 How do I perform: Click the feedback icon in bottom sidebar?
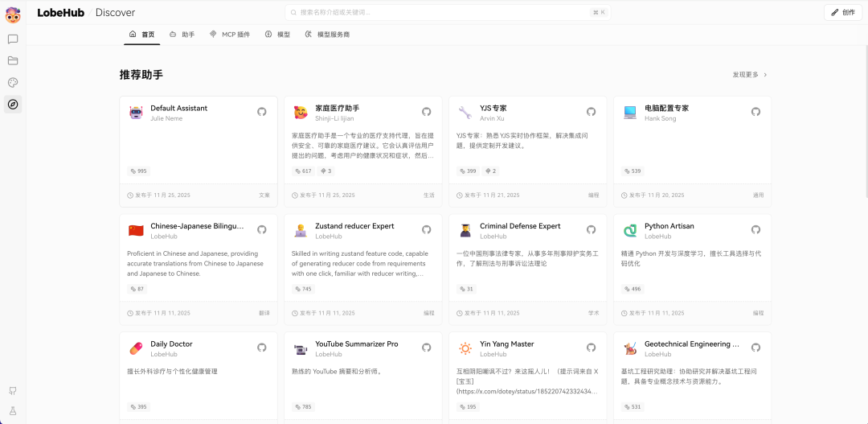click(13, 390)
